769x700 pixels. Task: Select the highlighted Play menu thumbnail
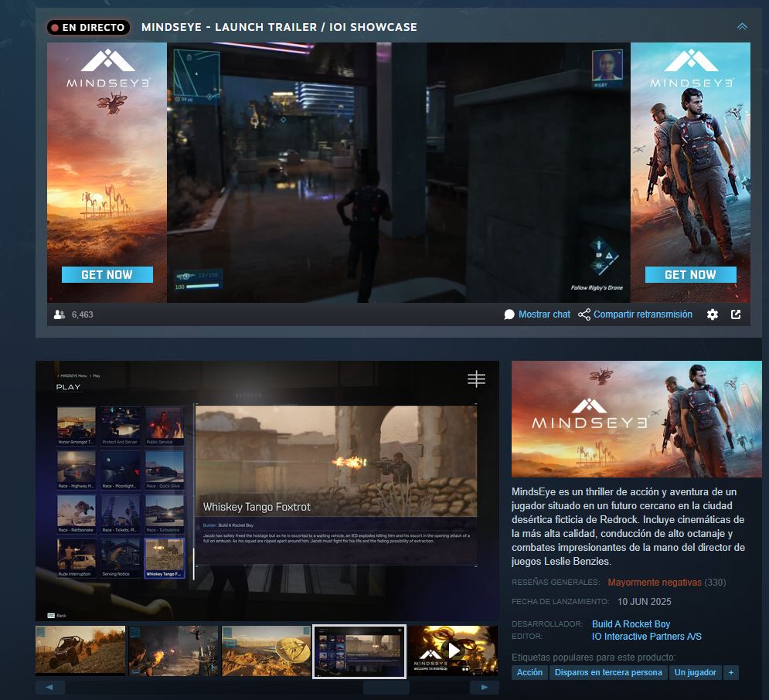pyautogui.click(x=359, y=651)
